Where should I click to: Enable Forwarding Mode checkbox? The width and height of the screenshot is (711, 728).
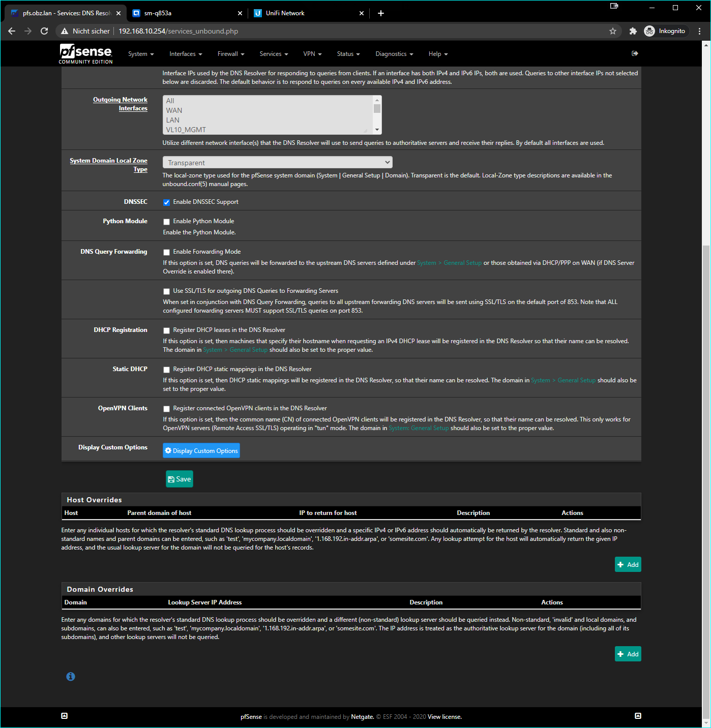click(166, 252)
